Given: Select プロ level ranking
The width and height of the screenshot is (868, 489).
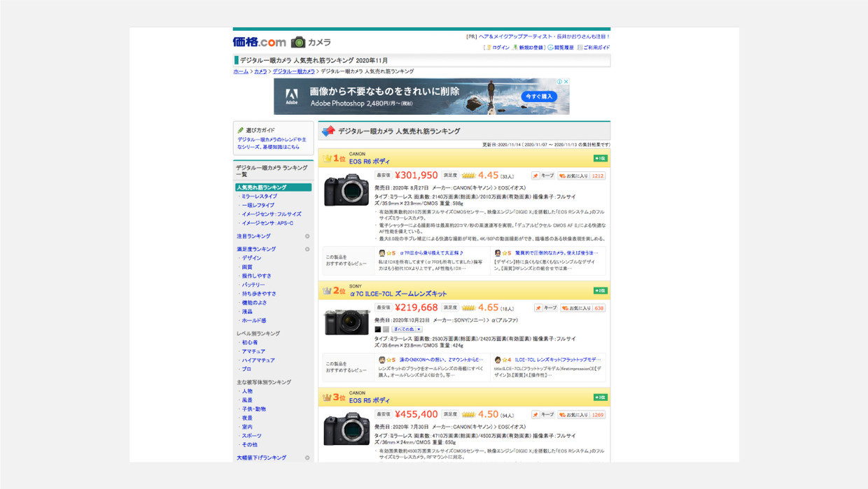Looking at the screenshot, I should pyautogui.click(x=246, y=369).
